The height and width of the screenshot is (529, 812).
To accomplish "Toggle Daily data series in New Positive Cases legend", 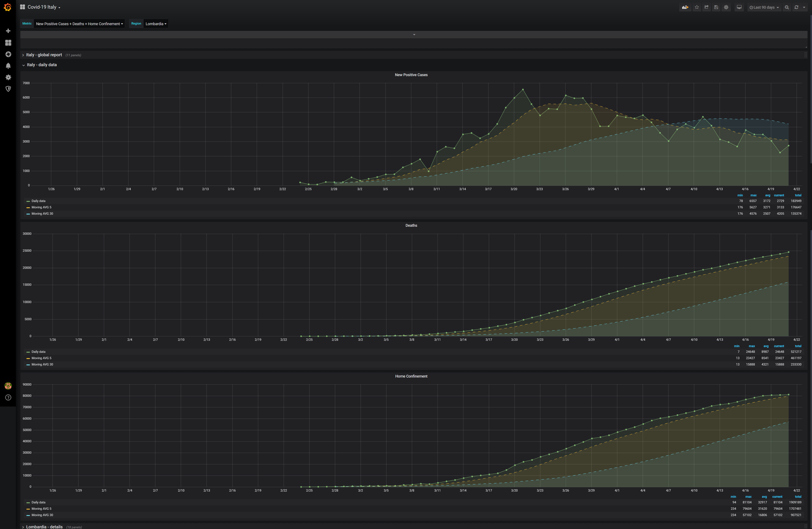I will coord(38,201).
